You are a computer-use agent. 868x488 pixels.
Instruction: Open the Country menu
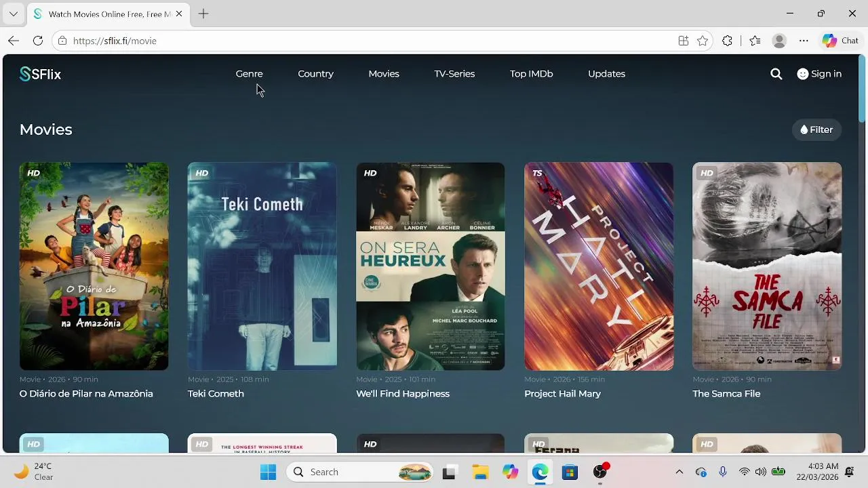(315, 74)
